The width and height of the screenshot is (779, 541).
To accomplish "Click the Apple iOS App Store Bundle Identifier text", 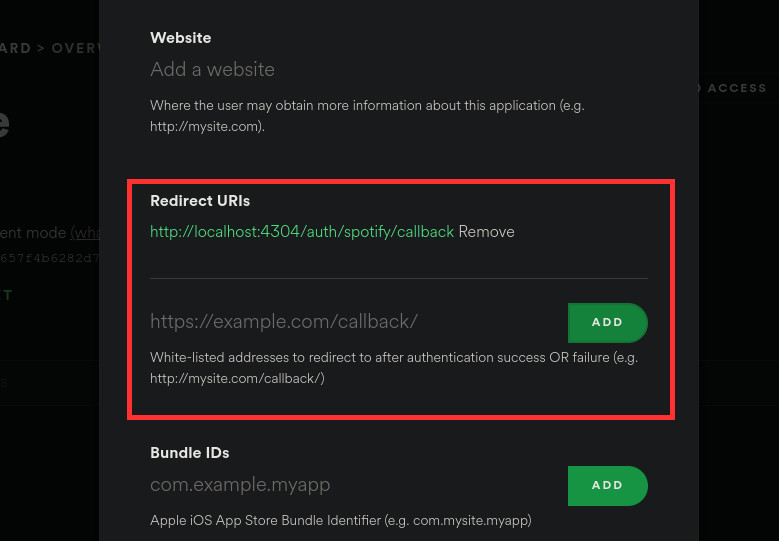I will pyautogui.click(x=340, y=520).
